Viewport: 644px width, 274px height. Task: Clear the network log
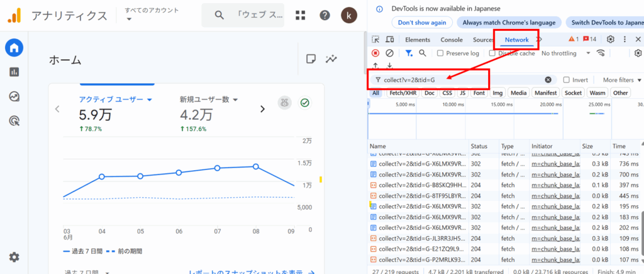point(389,53)
